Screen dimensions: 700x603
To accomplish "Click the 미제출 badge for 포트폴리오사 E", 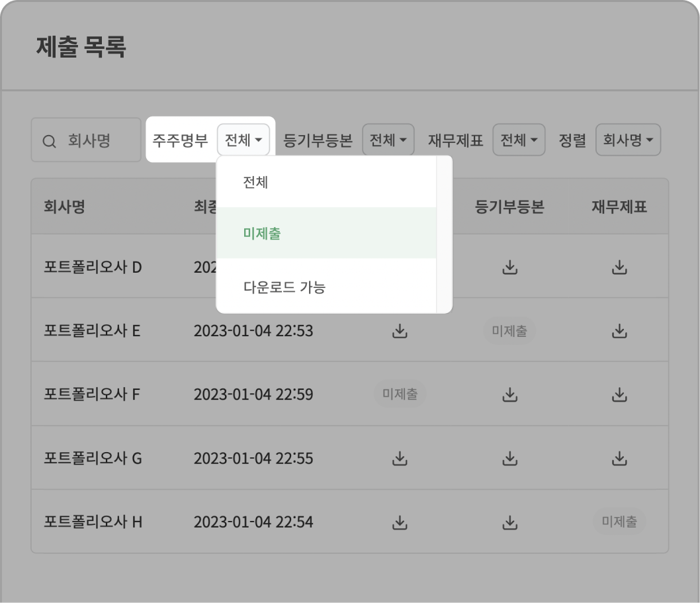I will [509, 330].
